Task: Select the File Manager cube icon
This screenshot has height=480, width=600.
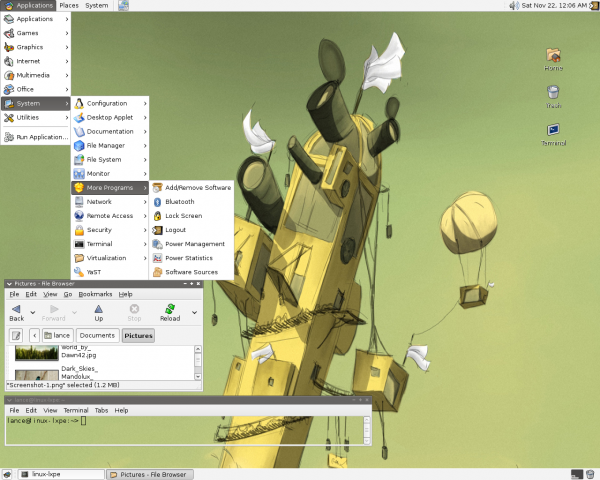Action: [79, 145]
